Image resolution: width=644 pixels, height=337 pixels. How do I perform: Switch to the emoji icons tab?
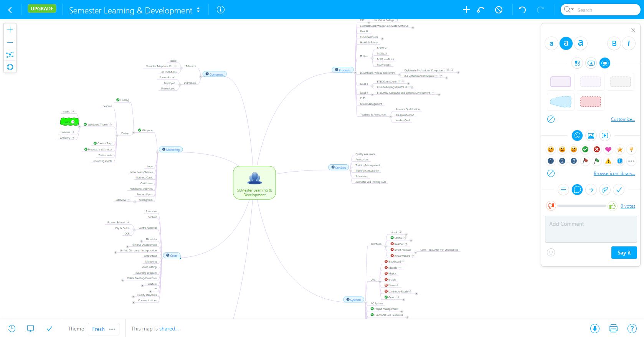(x=577, y=135)
